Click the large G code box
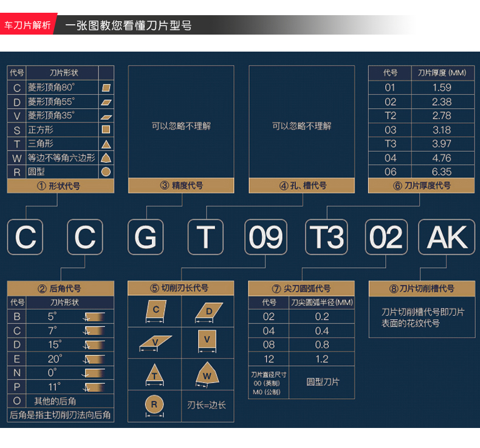 [146, 237]
